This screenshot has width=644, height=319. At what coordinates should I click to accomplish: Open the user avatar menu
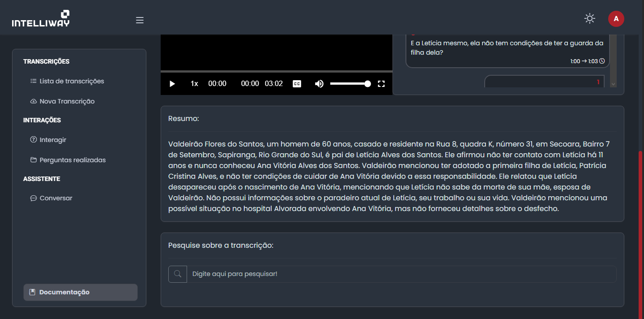pyautogui.click(x=616, y=19)
